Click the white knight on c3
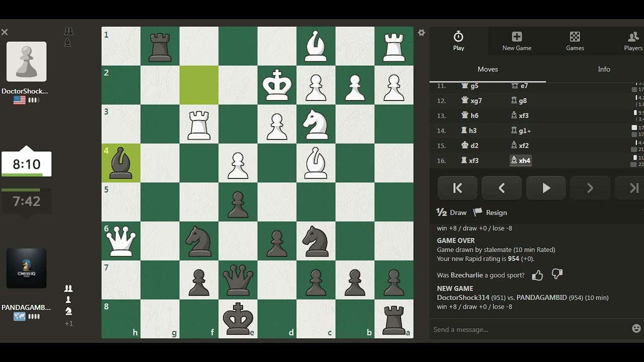Image resolution: width=644 pixels, height=362 pixels. pos(316,124)
